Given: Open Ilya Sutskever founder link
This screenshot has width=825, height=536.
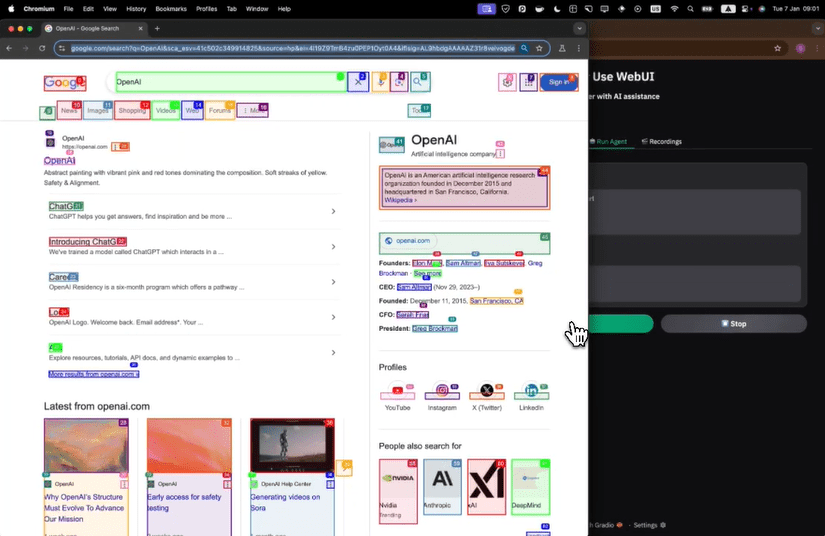Looking at the screenshot, I should (x=504, y=263).
